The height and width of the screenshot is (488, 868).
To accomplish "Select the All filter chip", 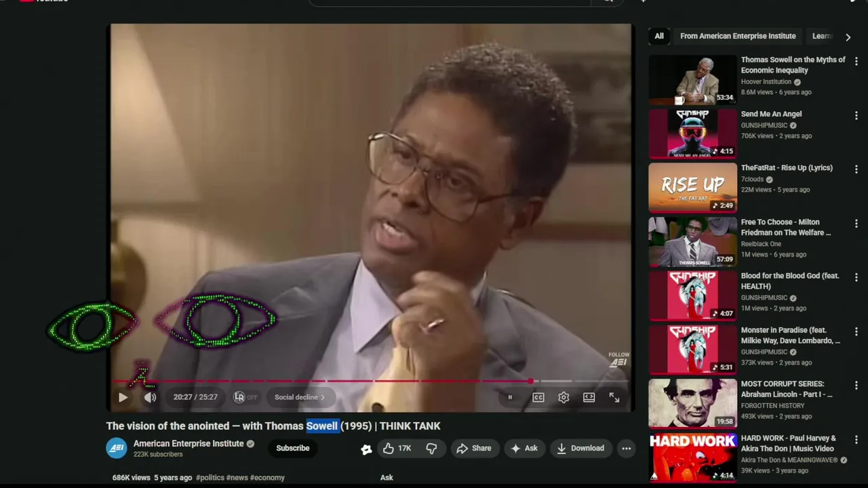I will click(659, 36).
